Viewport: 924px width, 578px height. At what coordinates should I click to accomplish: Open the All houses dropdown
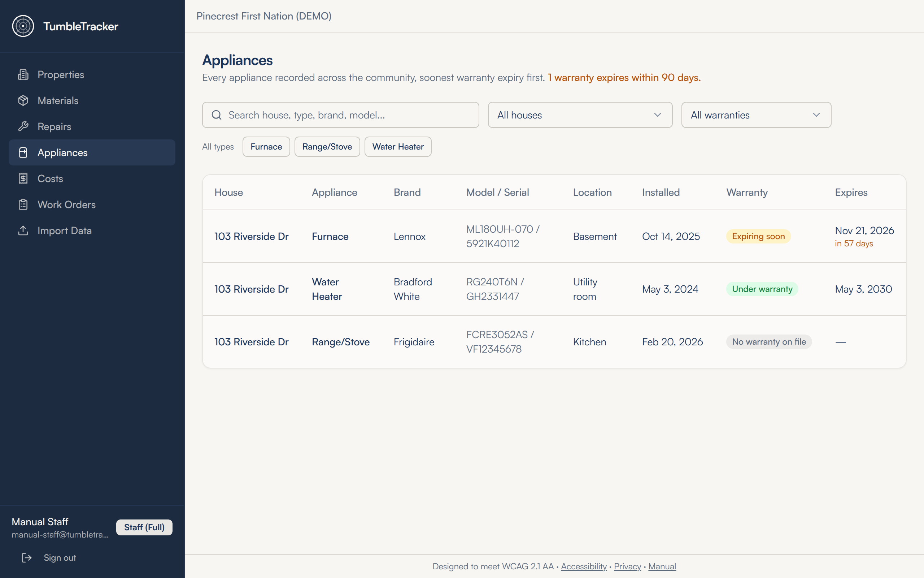(x=580, y=115)
